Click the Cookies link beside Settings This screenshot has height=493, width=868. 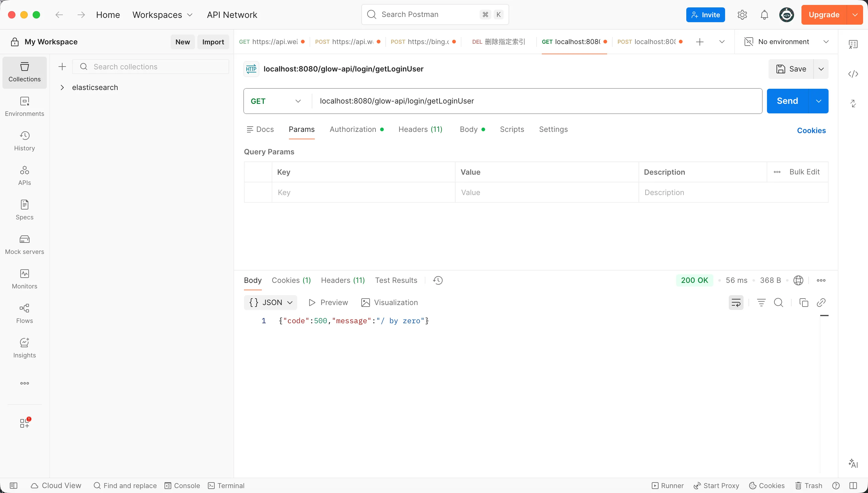pyautogui.click(x=811, y=130)
